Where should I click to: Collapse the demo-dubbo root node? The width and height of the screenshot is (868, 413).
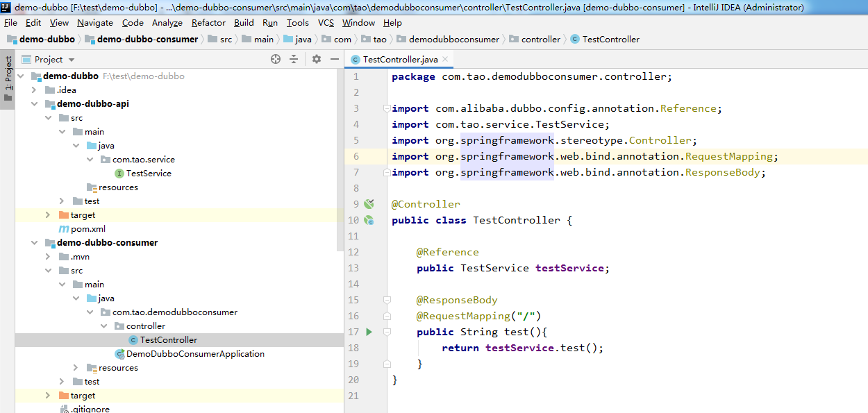click(20, 76)
